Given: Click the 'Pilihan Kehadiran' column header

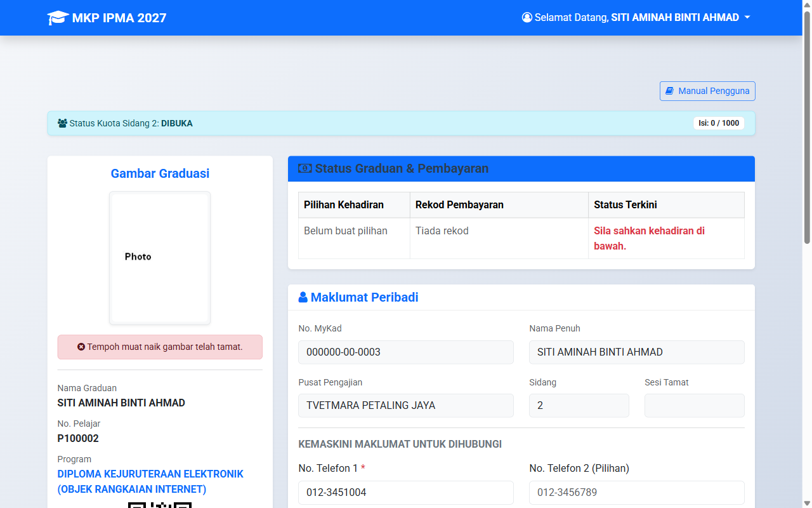Looking at the screenshot, I should [354, 204].
